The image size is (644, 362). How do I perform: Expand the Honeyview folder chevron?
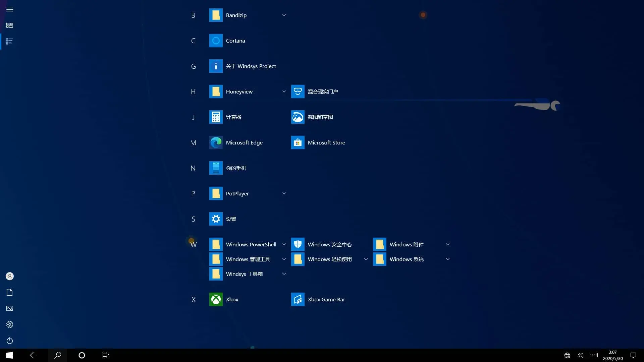click(284, 92)
